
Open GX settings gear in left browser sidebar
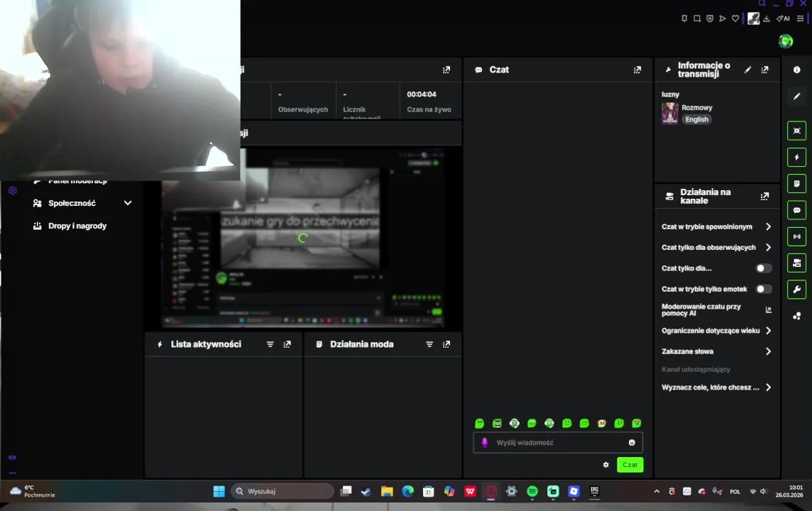(13, 190)
